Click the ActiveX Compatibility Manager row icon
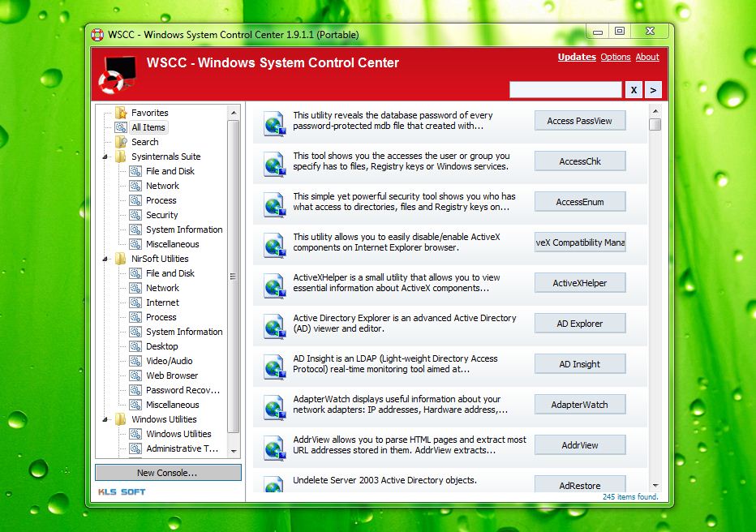The image size is (756, 532). pos(275,246)
